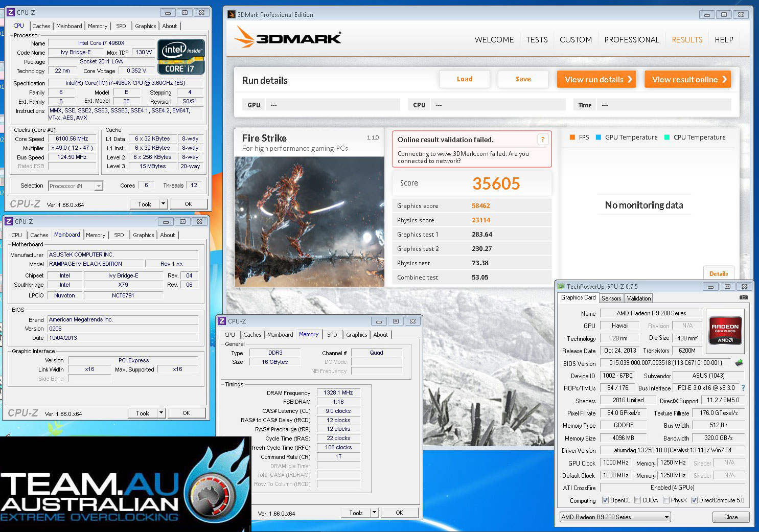The image size is (759, 532).
Task: Click OK in the CPU-Z Memory window
Action: [399, 513]
